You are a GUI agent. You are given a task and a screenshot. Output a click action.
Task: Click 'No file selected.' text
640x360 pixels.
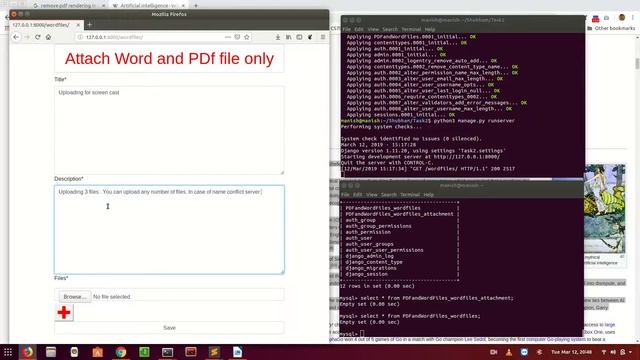click(112, 297)
